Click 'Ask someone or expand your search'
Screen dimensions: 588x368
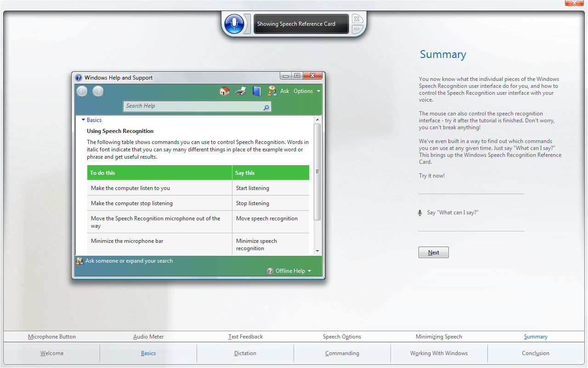[x=129, y=261]
